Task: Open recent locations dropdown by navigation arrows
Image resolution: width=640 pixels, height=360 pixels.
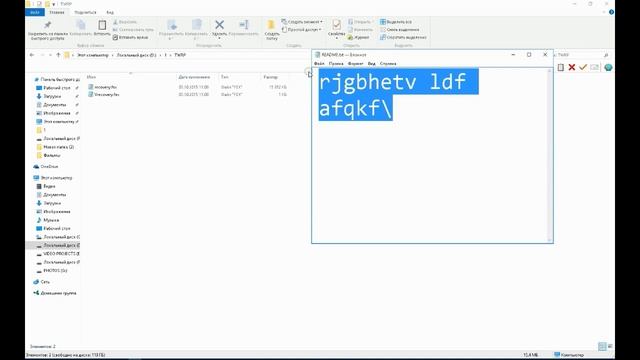Action: click(x=50, y=55)
